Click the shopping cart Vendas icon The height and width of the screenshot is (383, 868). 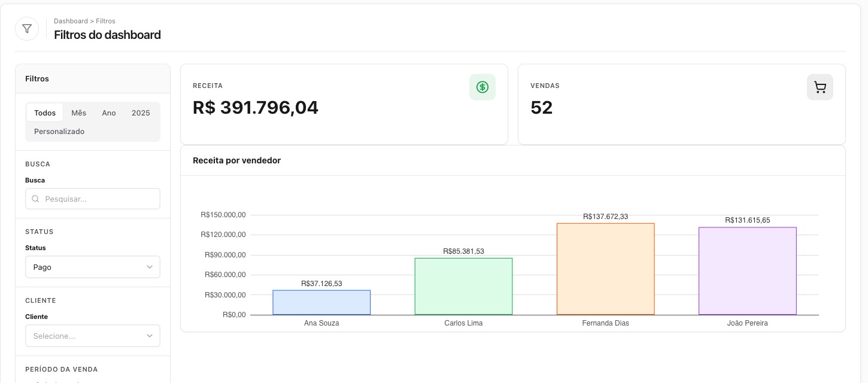coord(820,87)
